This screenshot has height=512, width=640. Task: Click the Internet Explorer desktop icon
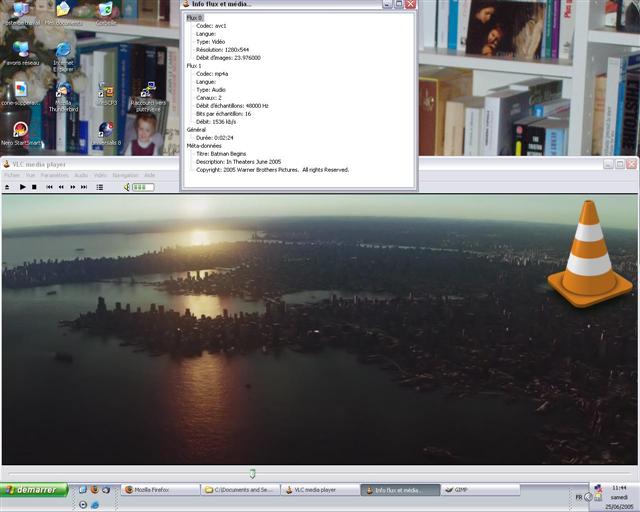tap(63, 57)
